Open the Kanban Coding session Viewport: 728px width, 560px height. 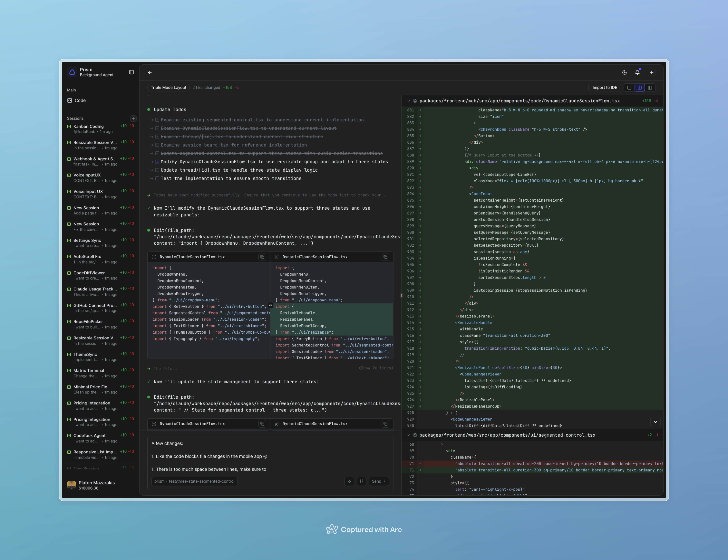click(101, 129)
